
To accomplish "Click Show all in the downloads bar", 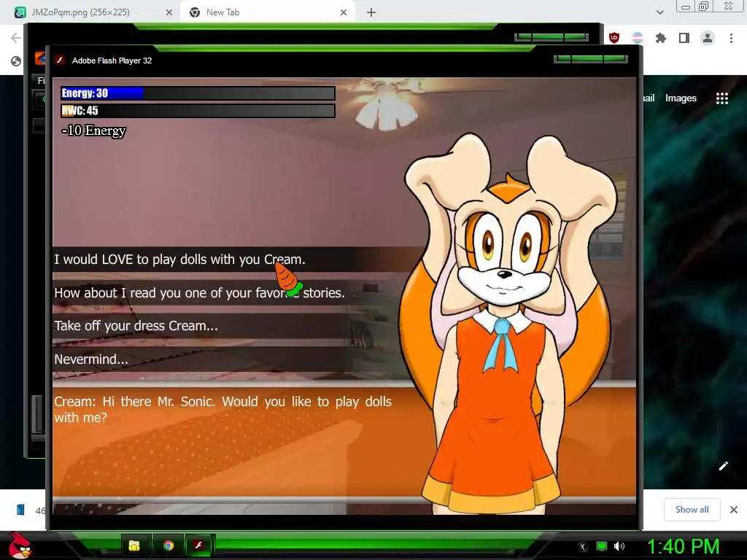I will 692,510.
